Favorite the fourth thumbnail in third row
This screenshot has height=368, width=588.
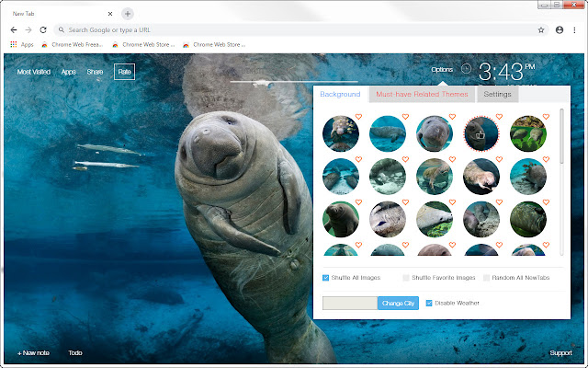499,202
